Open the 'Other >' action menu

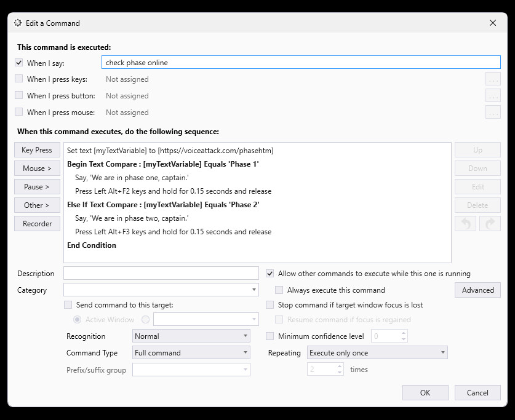point(37,205)
